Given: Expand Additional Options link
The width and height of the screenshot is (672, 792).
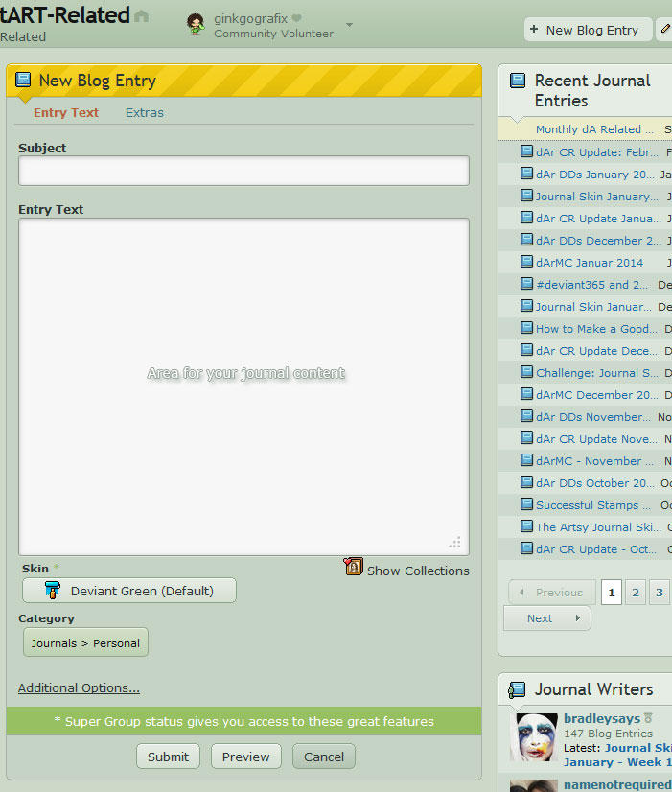Looking at the screenshot, I should point(79,687).
